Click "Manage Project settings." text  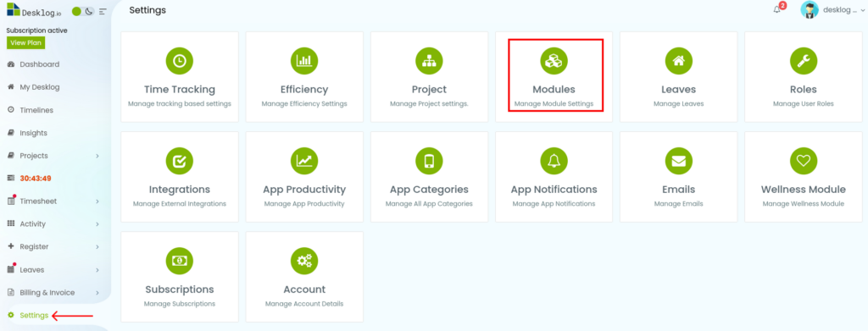coord(429,103)
